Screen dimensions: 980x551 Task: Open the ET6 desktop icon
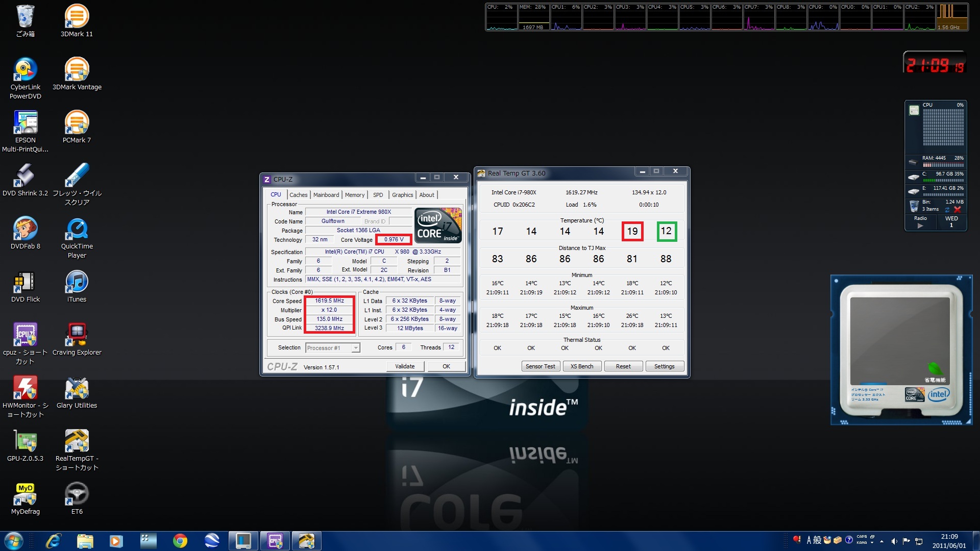coord(77,498)
